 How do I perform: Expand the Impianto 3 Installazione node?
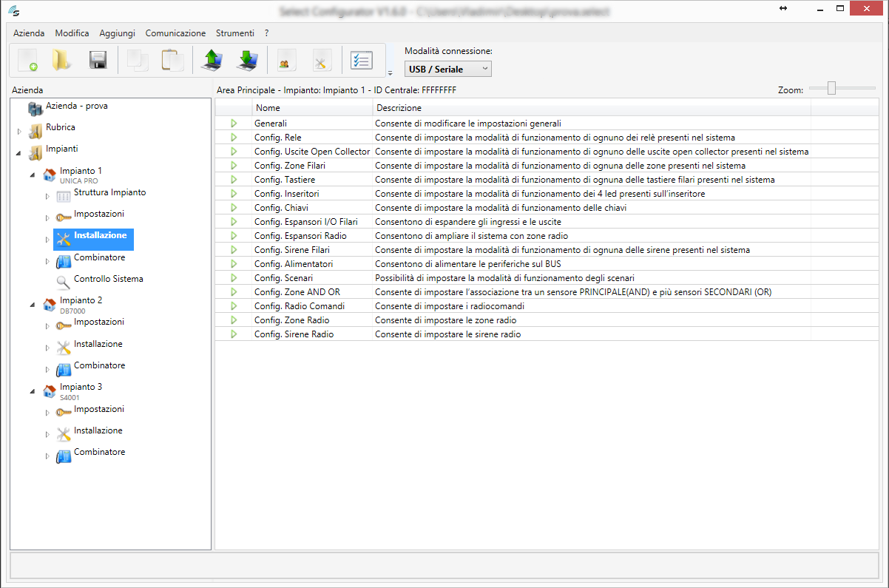47,435
